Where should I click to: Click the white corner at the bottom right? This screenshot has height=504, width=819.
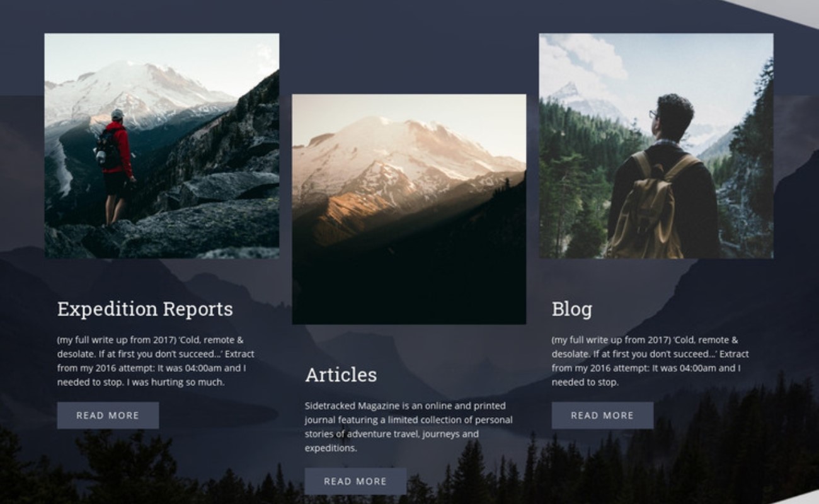tap(800, 498)
